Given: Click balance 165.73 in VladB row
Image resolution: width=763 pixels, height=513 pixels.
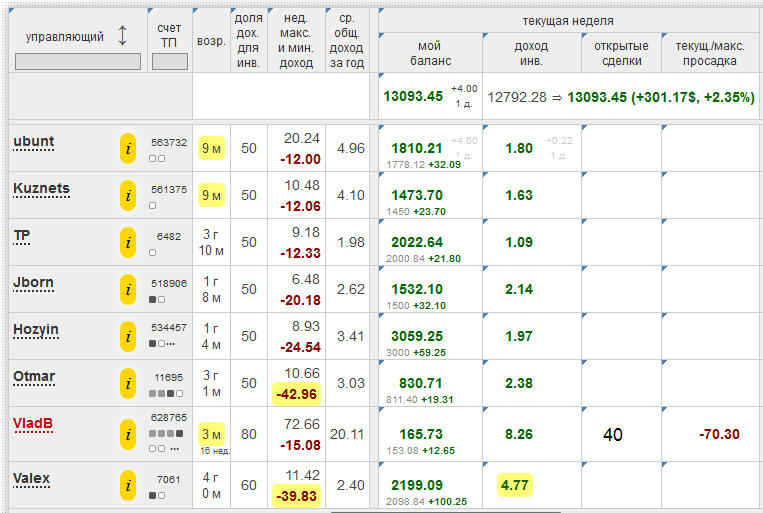Looking at the screenshot, I should [x=420, y=434].
